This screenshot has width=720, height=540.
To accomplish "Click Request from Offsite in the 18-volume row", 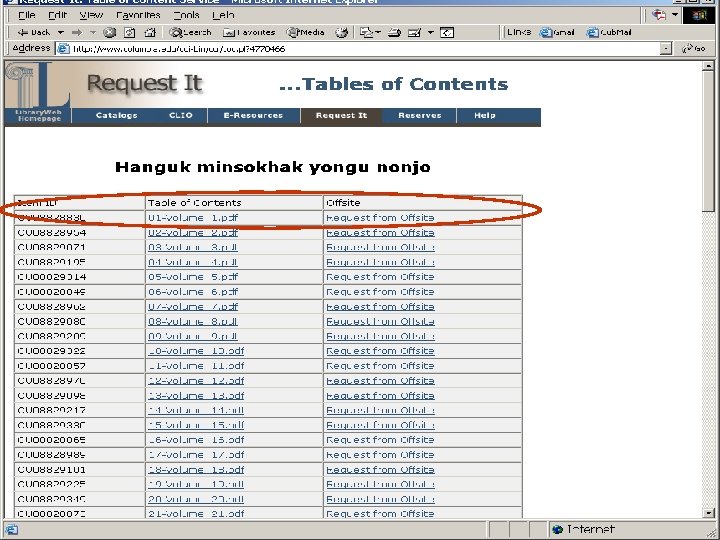I will coord(380,470).
